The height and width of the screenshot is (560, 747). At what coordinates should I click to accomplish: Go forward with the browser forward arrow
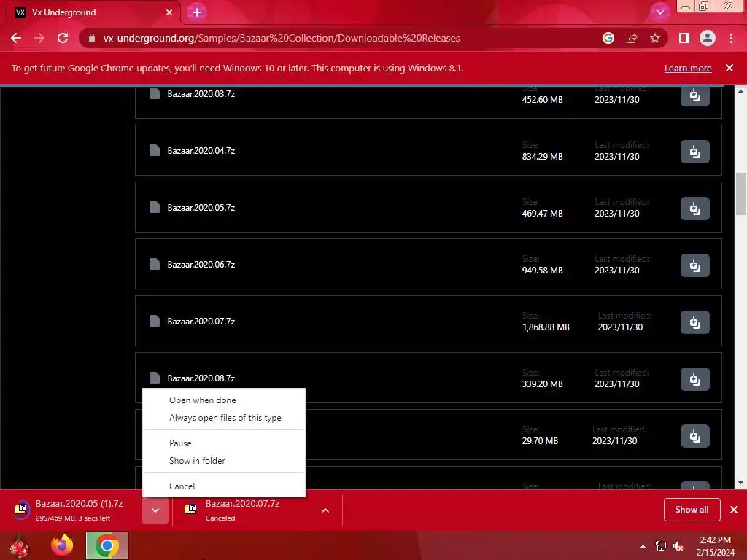(39, 38)
